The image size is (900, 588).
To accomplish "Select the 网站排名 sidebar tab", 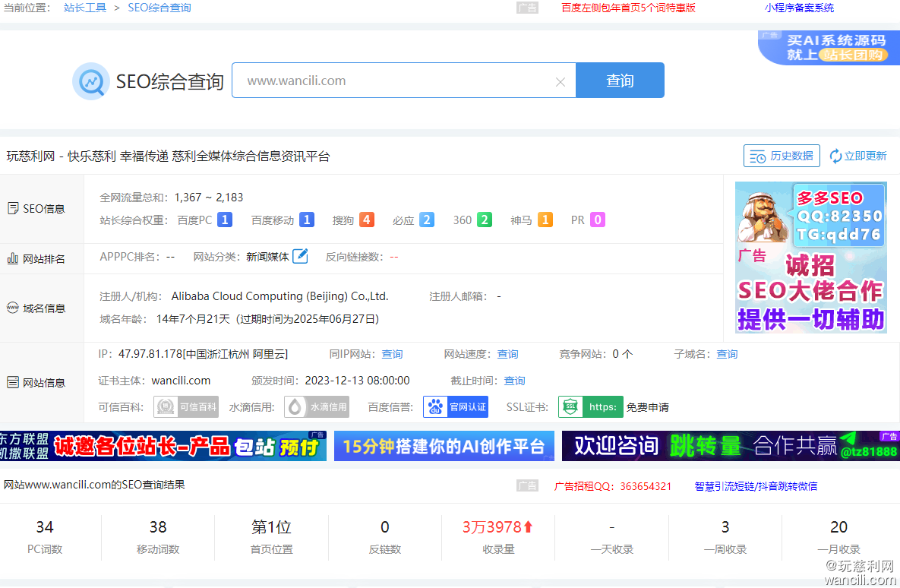I will point(42,259).
